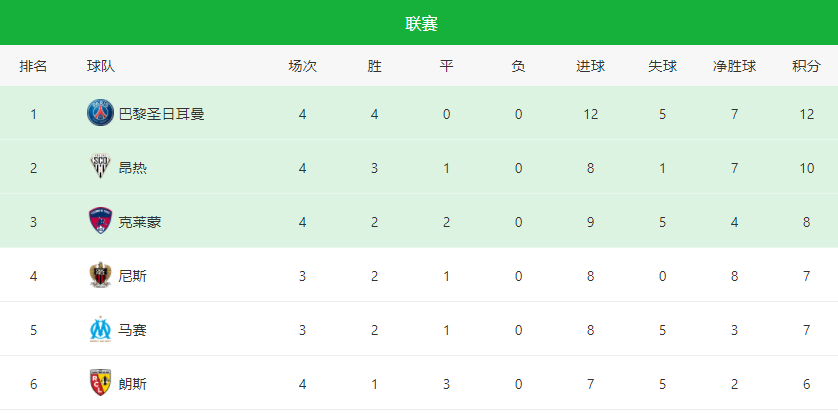Click the 积分 column header

806,66
